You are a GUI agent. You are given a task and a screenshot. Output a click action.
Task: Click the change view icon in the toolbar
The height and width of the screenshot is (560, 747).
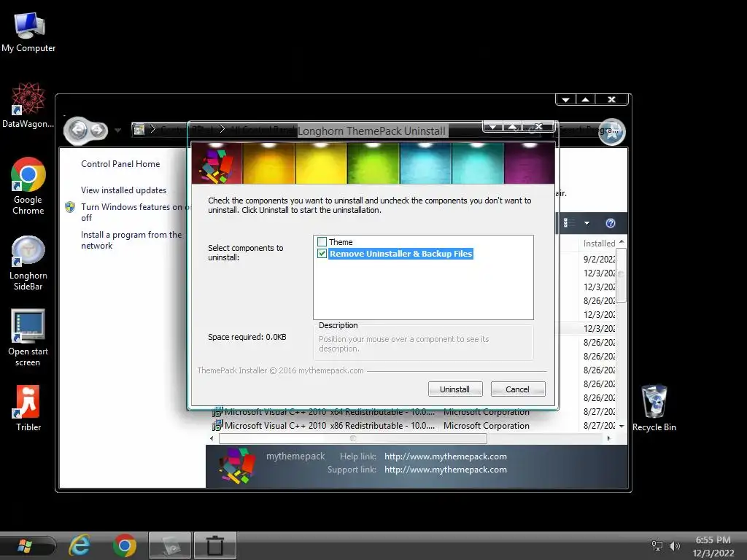tap(569, 223)
